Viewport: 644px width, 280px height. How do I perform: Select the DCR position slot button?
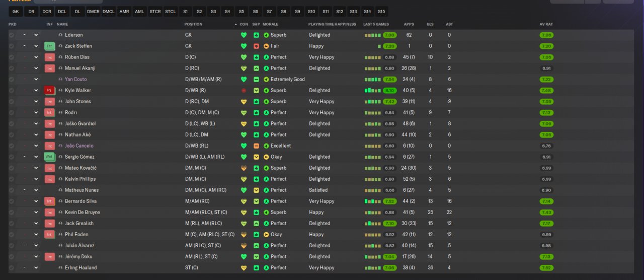[x=46, y=11]
